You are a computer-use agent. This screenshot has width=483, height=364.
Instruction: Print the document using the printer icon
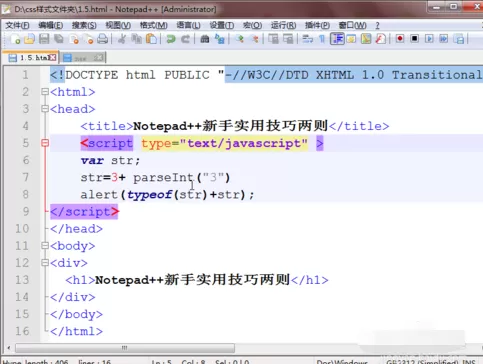click(103, 39)
